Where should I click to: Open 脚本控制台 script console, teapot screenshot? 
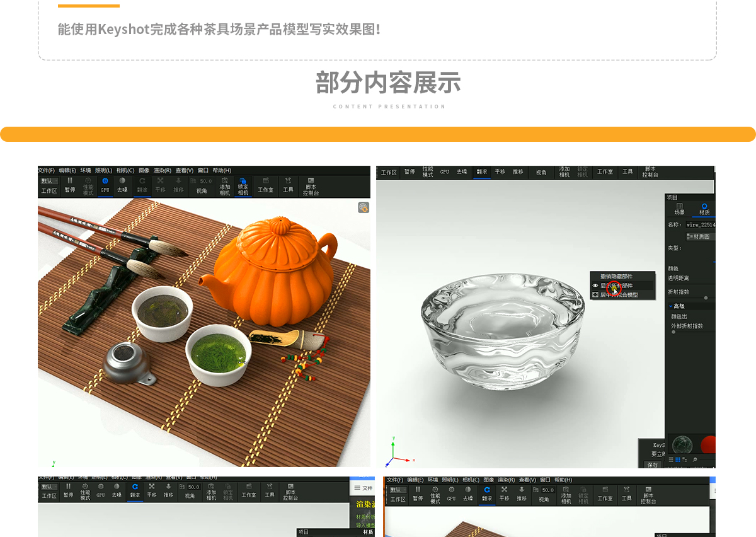tap(311, 187)
